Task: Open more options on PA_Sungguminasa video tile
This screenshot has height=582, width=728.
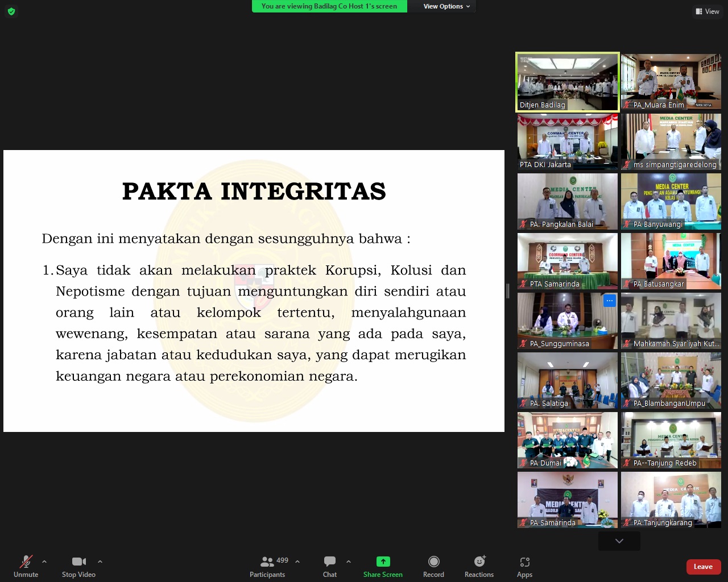Action: 609,301
